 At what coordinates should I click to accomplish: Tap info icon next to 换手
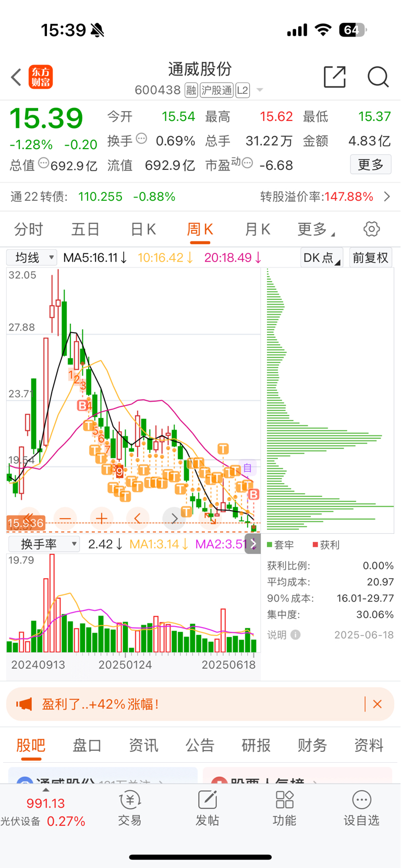(141, 139)
